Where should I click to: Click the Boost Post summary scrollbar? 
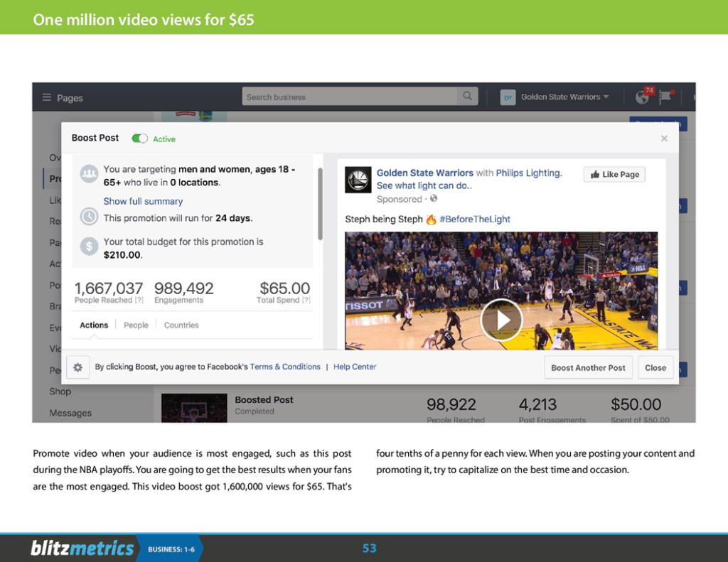319,204
